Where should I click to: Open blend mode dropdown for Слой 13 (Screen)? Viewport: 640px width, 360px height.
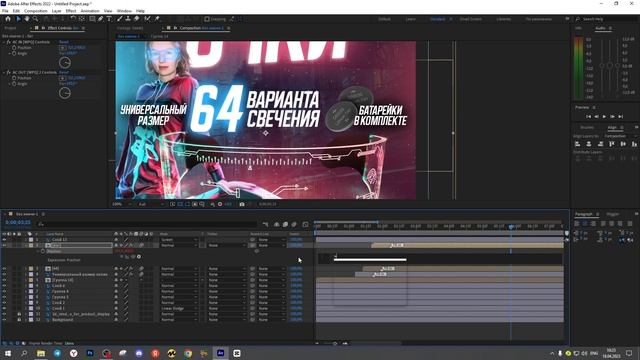(x=178, y=240)
